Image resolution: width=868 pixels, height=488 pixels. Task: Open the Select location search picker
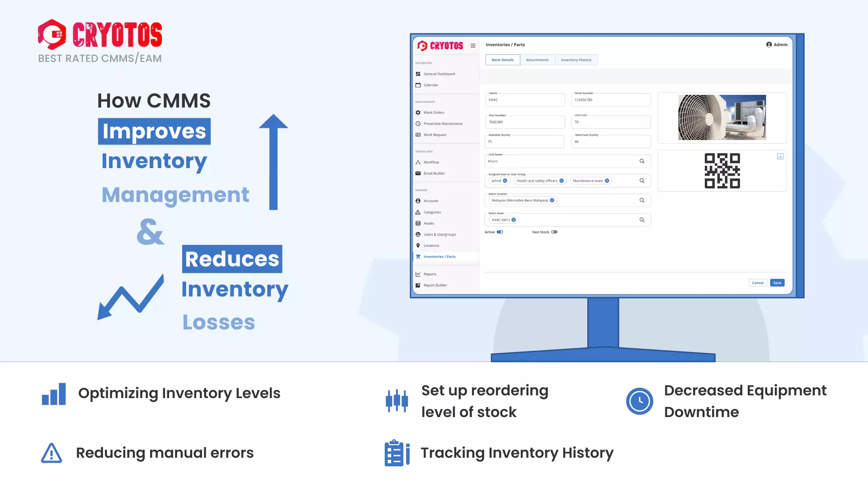coord(642,200)
